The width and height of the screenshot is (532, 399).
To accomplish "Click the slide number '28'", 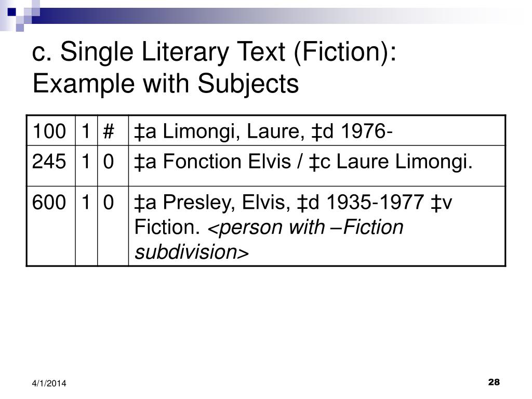I will click(x=494, y=382).
